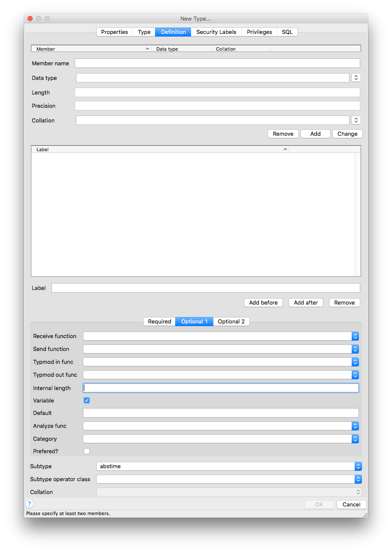Image resolution: width=392 pixels, height=552 pixels.
Task: Expand the upper Collation combo box
Action: (356, 120)
